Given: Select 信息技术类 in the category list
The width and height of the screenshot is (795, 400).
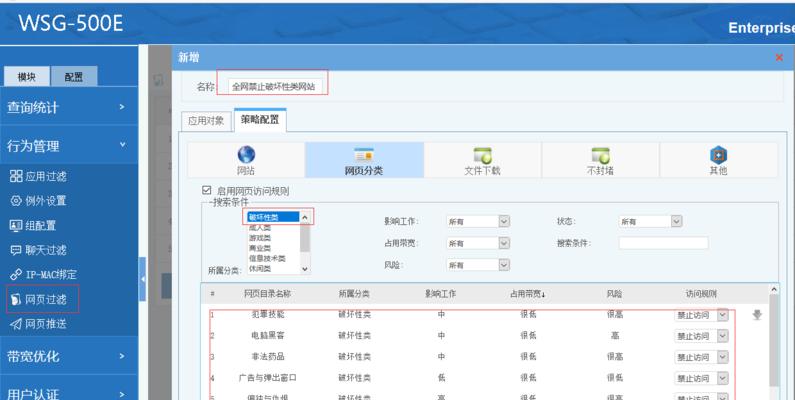Looking at the screenshot, I should 267,258.
